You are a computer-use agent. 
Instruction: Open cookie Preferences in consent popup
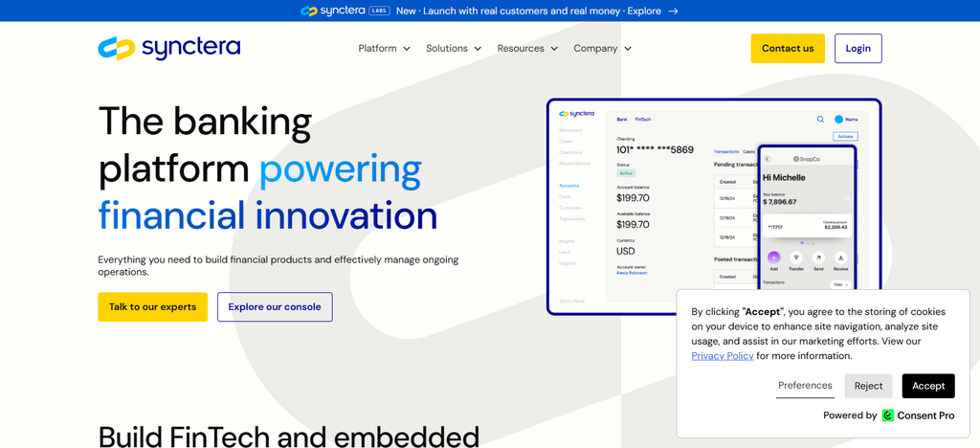coord(805,386)
